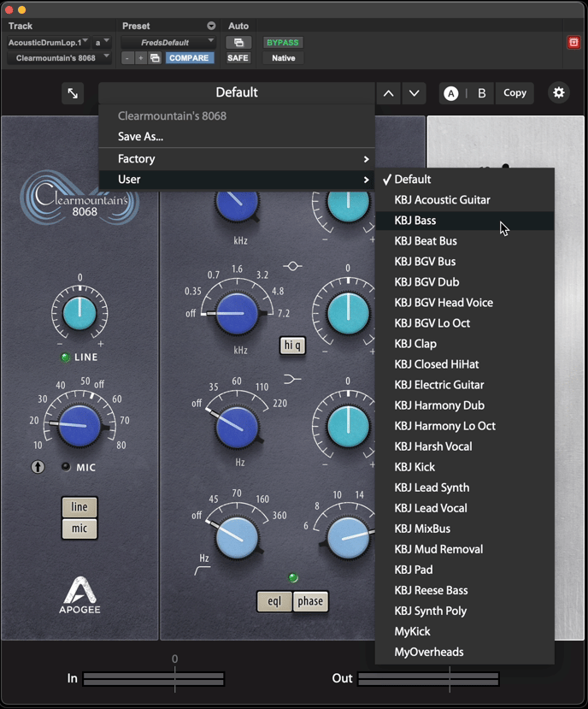Click the Default preset name header
588x709 pixels.
tap(237, 92)
